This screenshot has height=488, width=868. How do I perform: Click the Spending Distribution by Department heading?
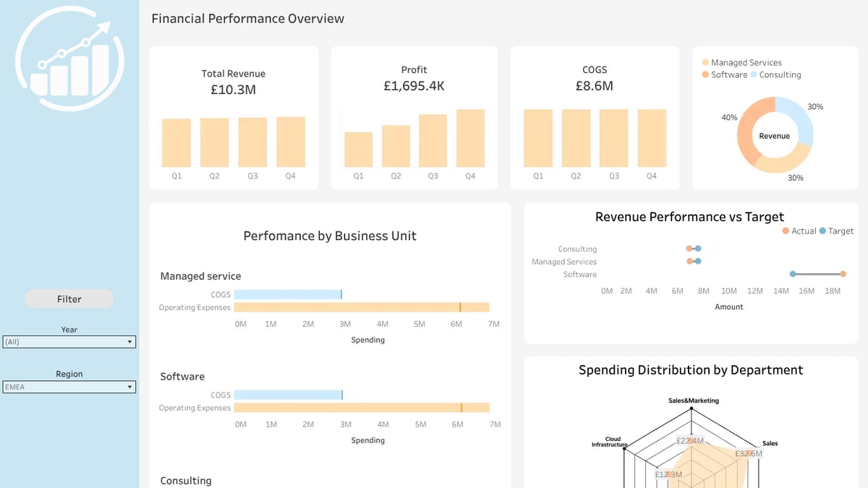pos(691,370)
